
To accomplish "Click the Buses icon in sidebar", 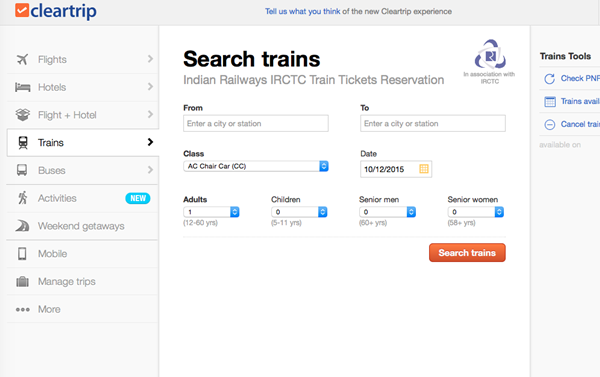I will click(x=22, y=170).
